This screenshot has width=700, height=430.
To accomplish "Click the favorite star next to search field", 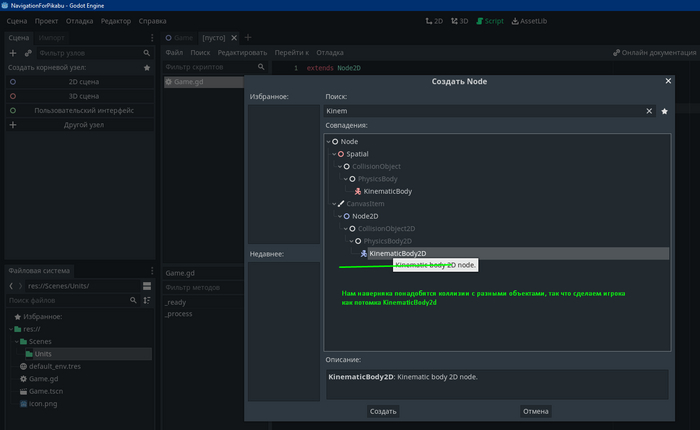I will (665, 111).
